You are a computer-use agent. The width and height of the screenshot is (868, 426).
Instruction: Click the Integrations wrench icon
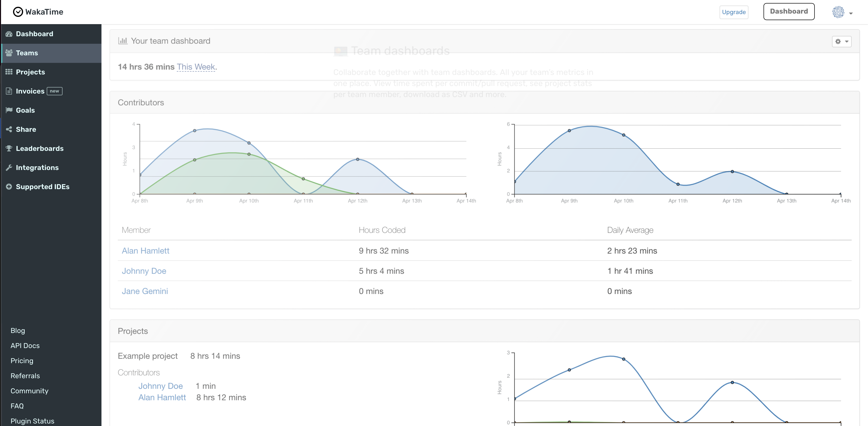point(9,167)
